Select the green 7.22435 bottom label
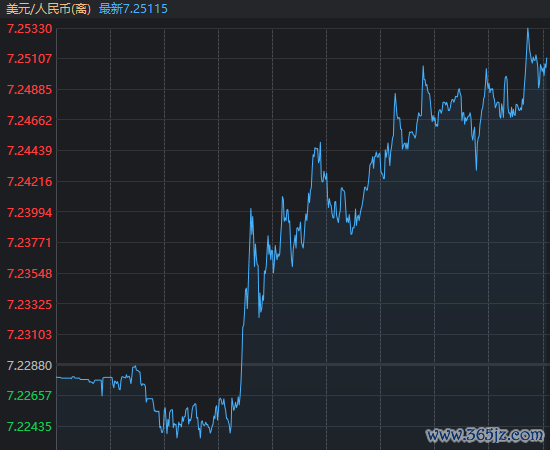The height and width of the screenshot is (450, 550). [x=29, y=427]
